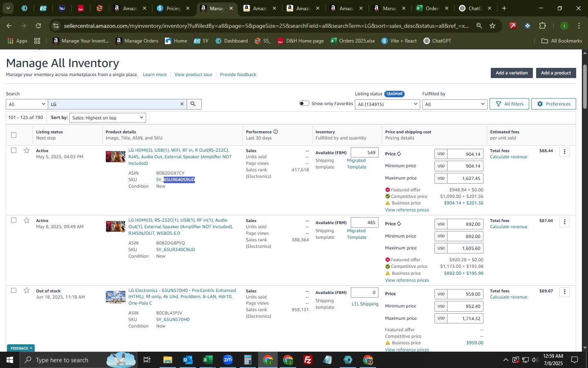This screenshot has width=588, height=368.
Task: Click price field showing 959.00
Action: [x=465, y=294]
